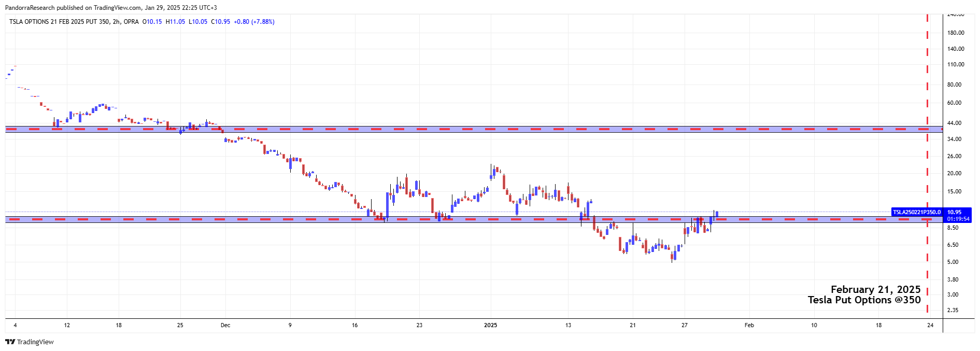The width and height of the screenshot is (980, 351).
Task: Click the 9 date label on time axis
Action: pyautogui.click(x=290, y=325)
